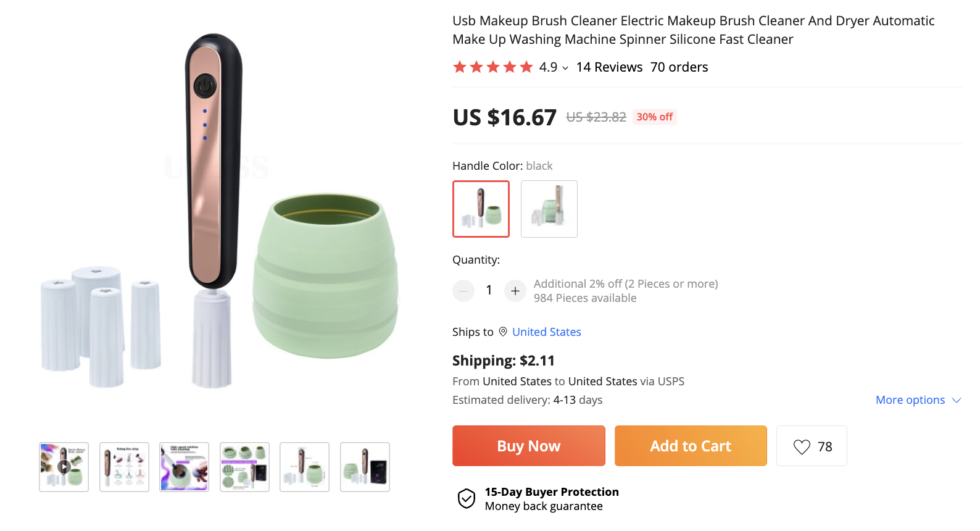Image resolution: width=980 pixels, height=531 pixels.
Task: Play the product video thumbnail
Action: point(64,467)
